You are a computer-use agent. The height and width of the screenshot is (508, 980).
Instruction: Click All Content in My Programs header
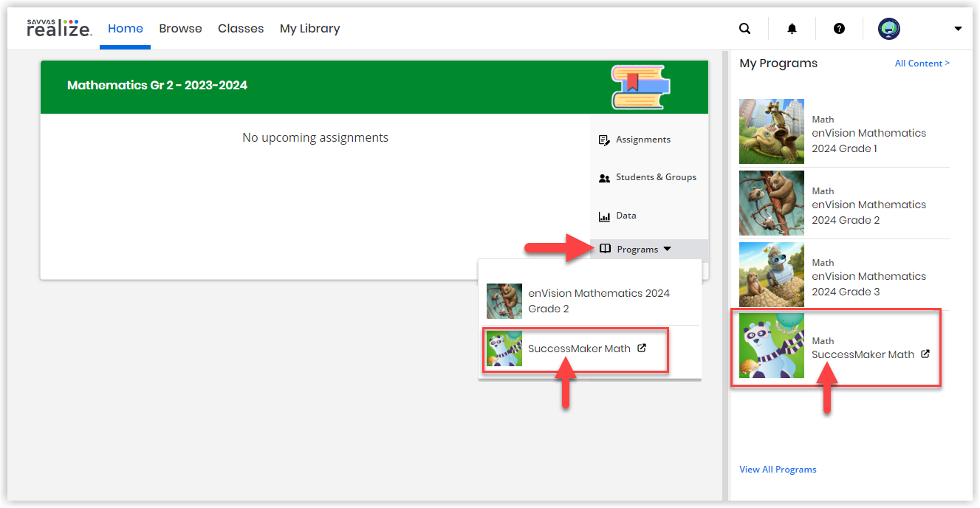pos(922,63)
